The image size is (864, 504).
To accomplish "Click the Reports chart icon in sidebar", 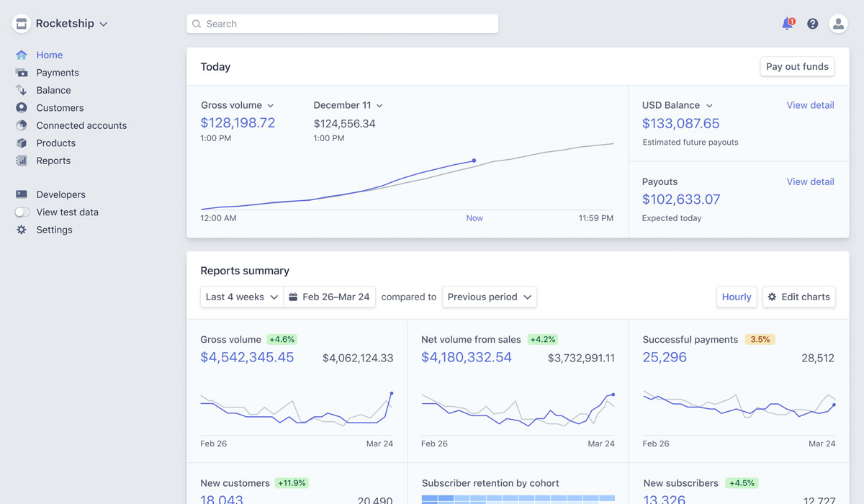I will [22, 161].
